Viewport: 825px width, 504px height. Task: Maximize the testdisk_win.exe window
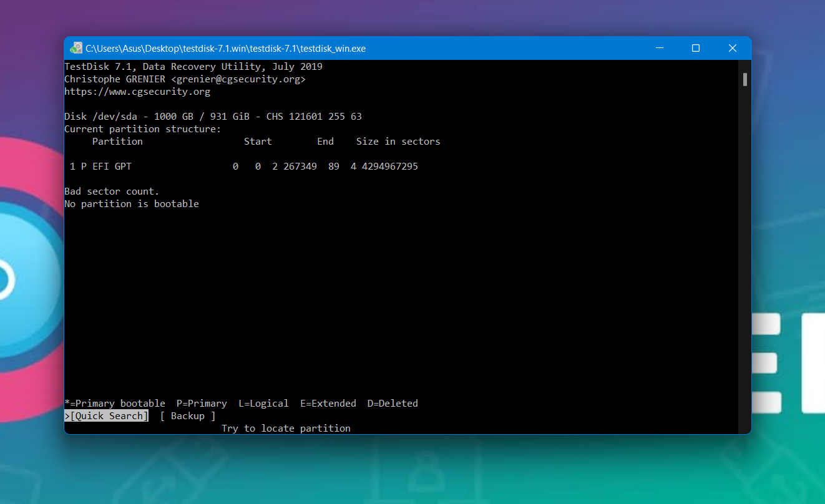click(696, 48)
